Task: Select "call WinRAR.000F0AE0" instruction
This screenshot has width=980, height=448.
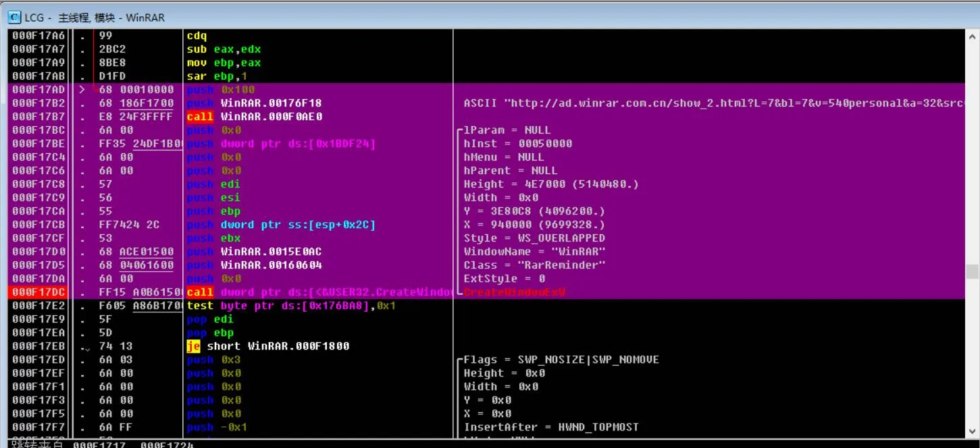Action: click(x=254, y=117)
